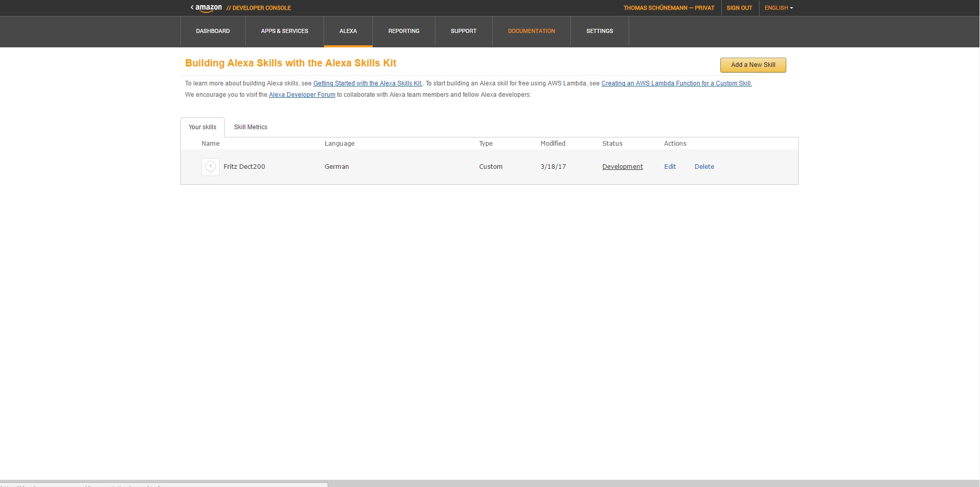Go to Apps & Services
The image size is (980, 487).
[x=284, y=31]
